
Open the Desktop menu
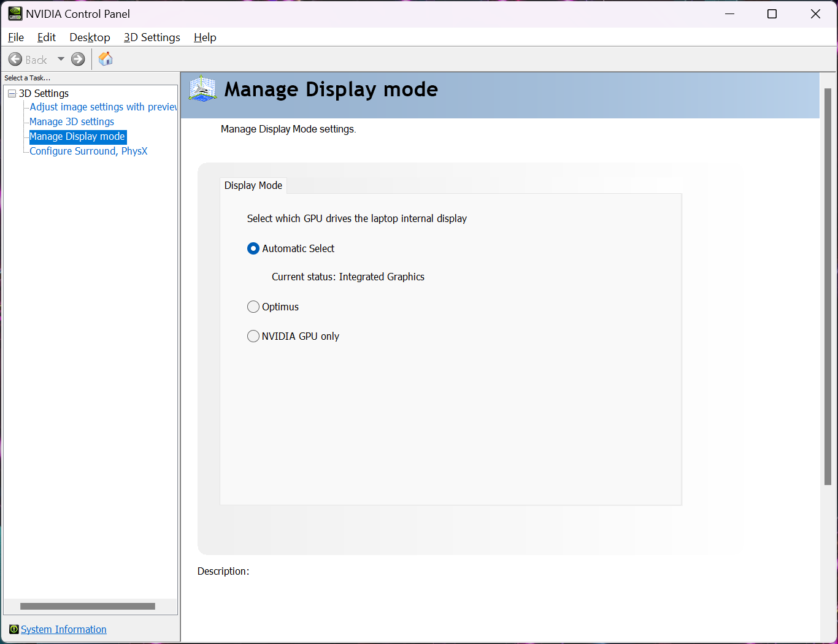pyautogui.click(x=90, y=37)
